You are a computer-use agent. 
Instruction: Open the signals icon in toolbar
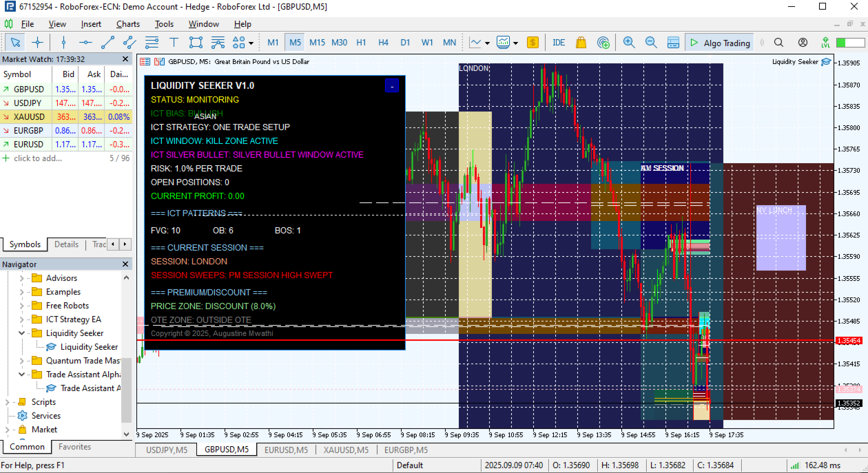click(603, 42)
